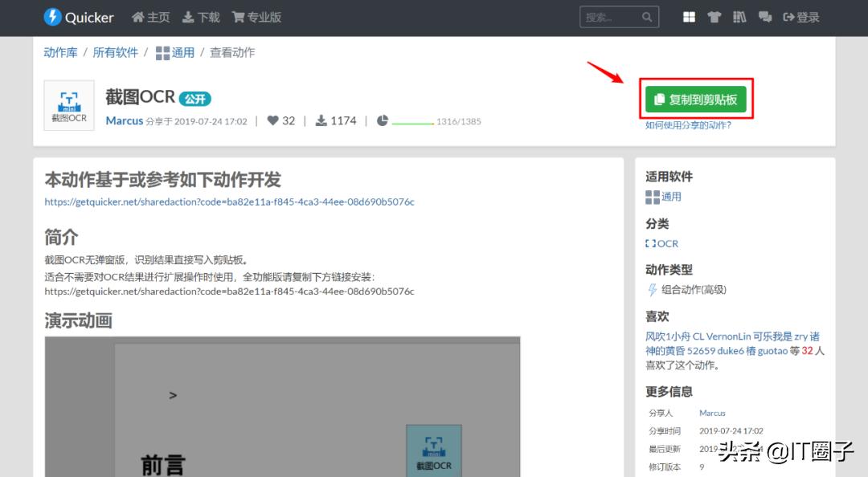The height and width of the screenshot is (477, 868).
Task: Click the 截图OCR action thumbnail
Action: [68, 105]
